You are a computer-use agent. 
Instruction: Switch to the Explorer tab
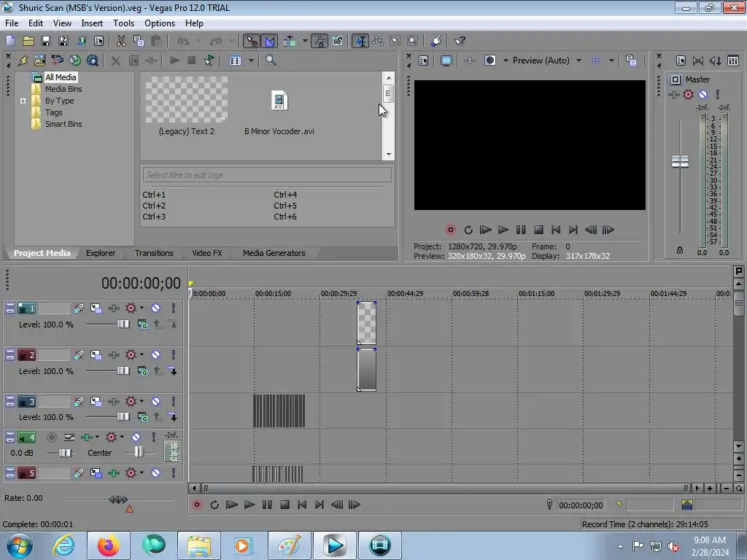[101, 253]
